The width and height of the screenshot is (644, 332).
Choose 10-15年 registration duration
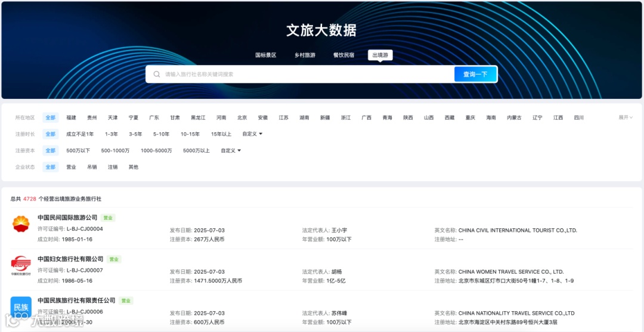coord(190,134)
